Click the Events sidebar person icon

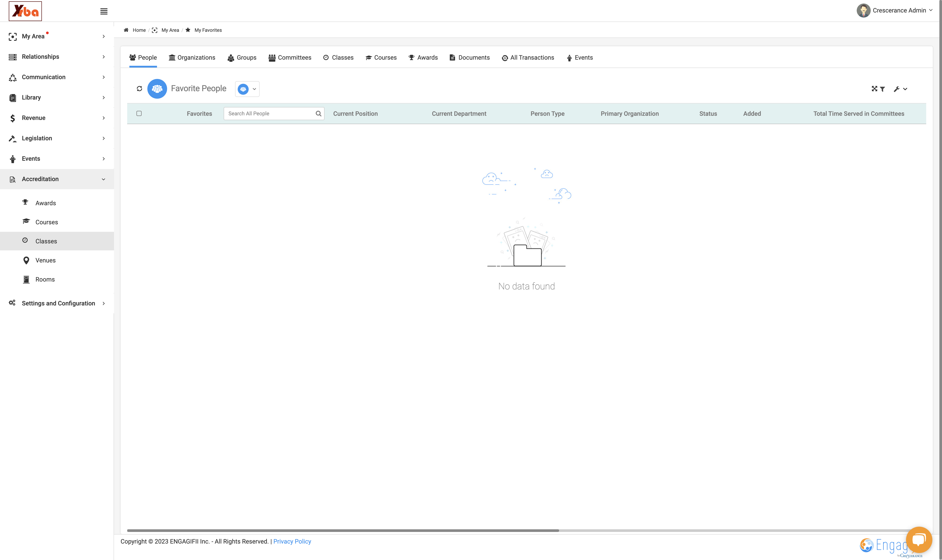(13, 159)
